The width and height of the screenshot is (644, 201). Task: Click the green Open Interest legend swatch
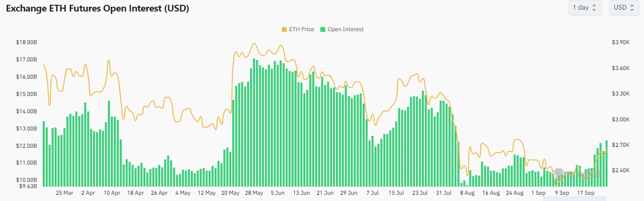pos(323,29)
